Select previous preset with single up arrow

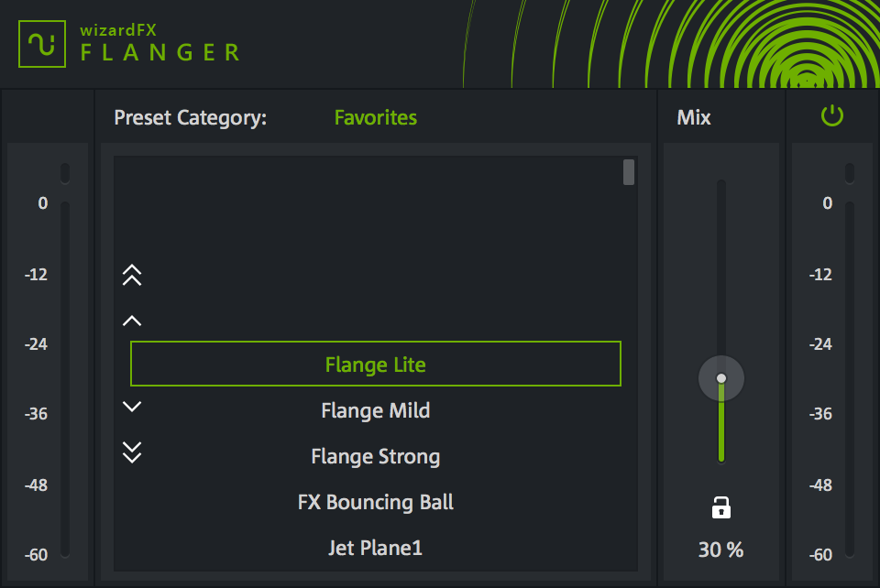tap(132, 321)
